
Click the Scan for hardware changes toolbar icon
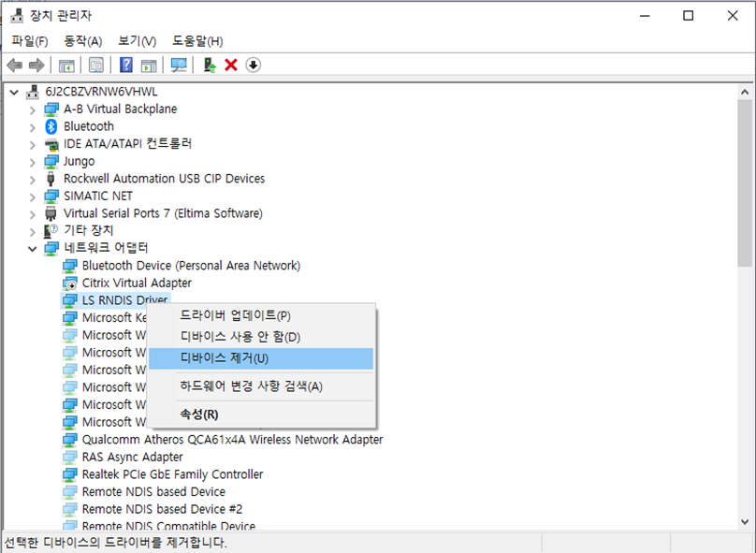coord(180,65)
